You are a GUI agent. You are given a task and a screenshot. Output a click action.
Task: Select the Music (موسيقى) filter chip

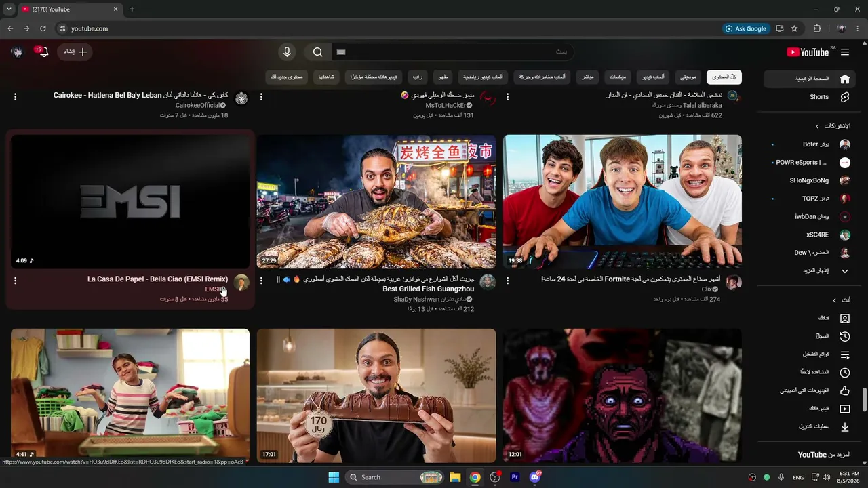click(688, 77)
